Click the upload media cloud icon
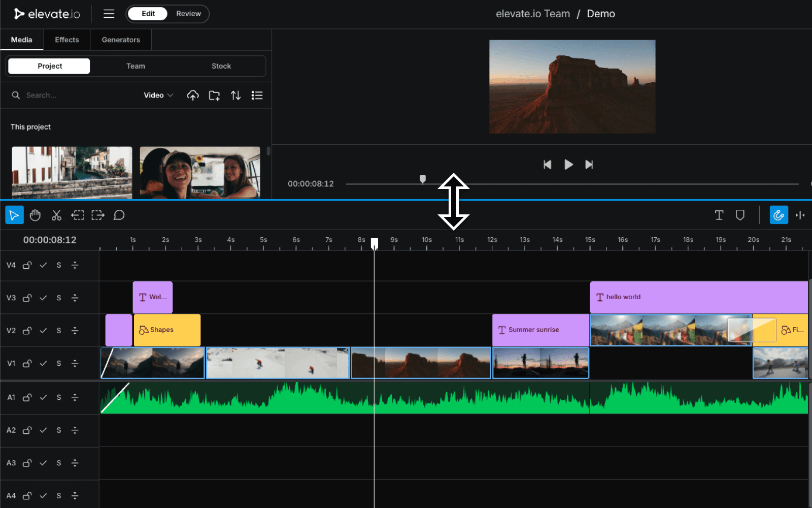Viewport: 812px width, 508px height. point(193,96)
